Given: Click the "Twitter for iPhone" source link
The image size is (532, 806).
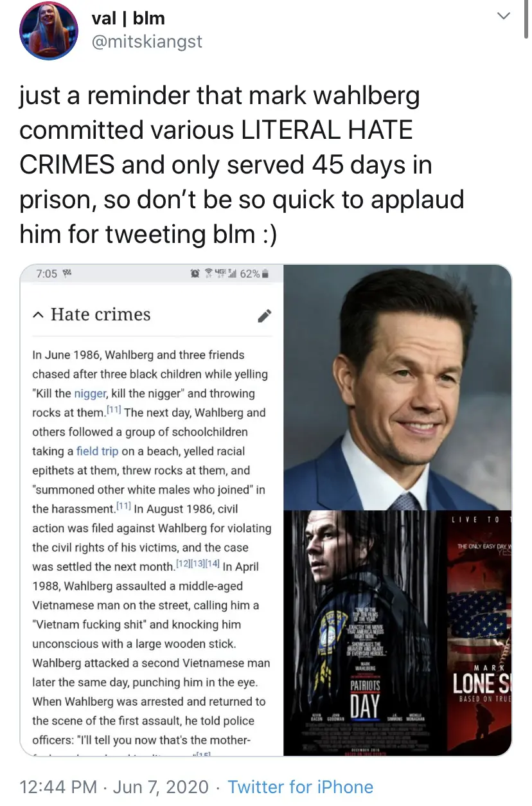Looking at the screenshot, I should [x=300, y=787].
